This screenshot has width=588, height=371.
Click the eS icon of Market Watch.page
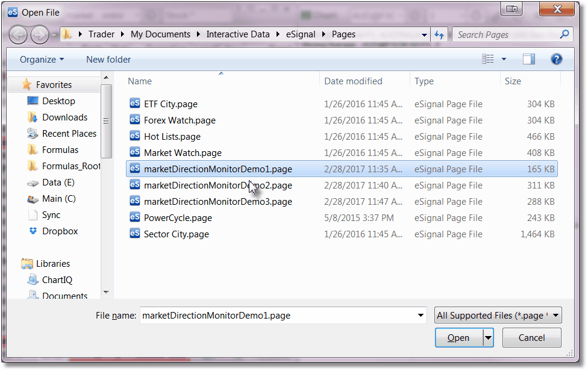click(135, 152)
